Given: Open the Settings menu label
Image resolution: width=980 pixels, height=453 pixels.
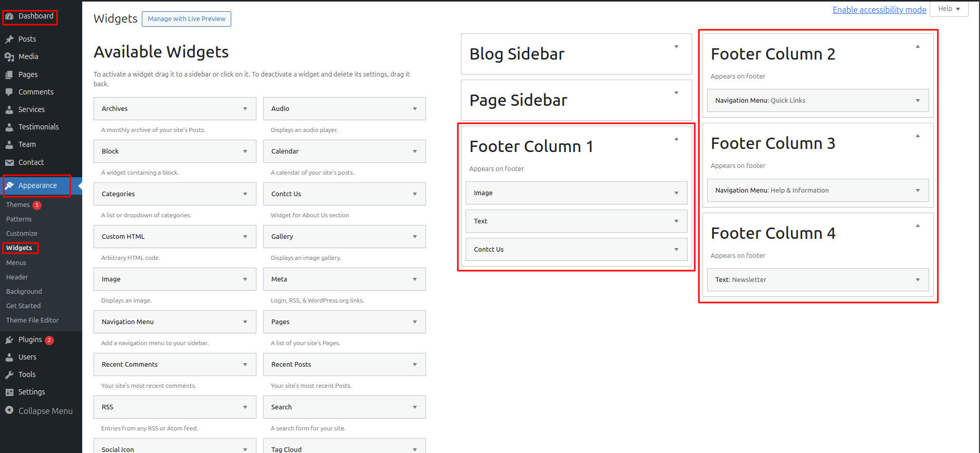Looking at the screenshot, I should (x=32, y=392).
